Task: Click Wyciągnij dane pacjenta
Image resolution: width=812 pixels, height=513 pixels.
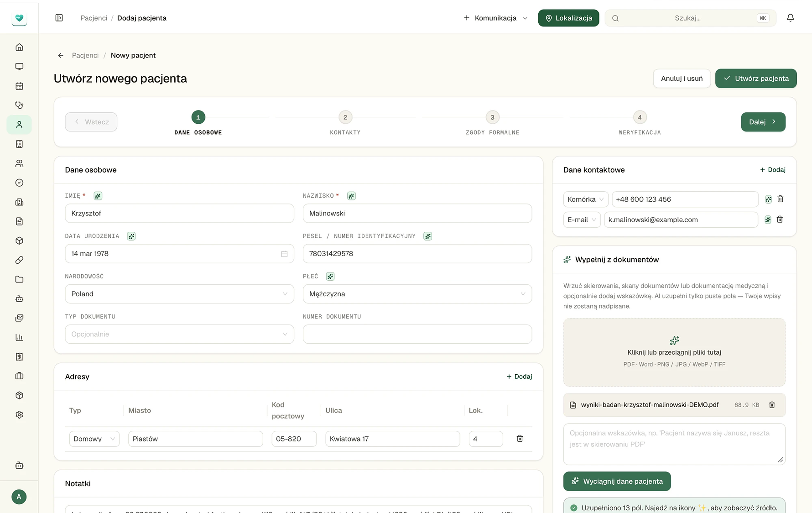Action: (x=617, y=481)
